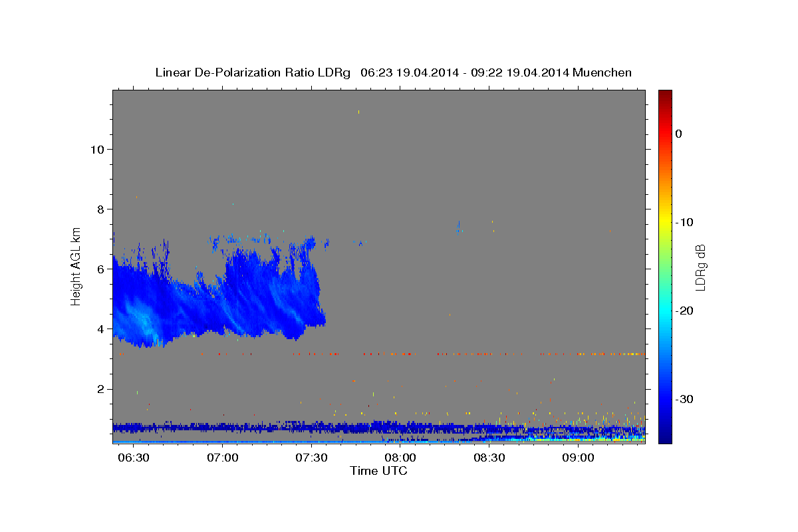Click the 07:00 time tick label

(223, 459)
